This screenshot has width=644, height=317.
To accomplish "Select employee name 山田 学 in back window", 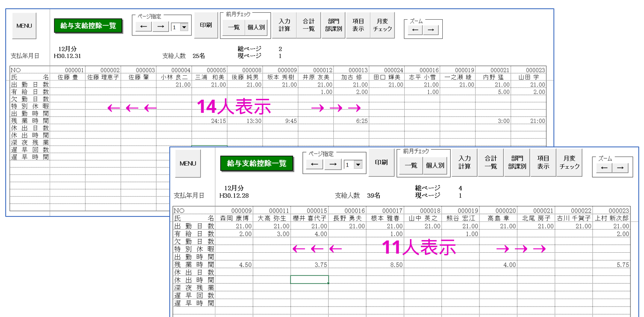I will pos(528,77).
